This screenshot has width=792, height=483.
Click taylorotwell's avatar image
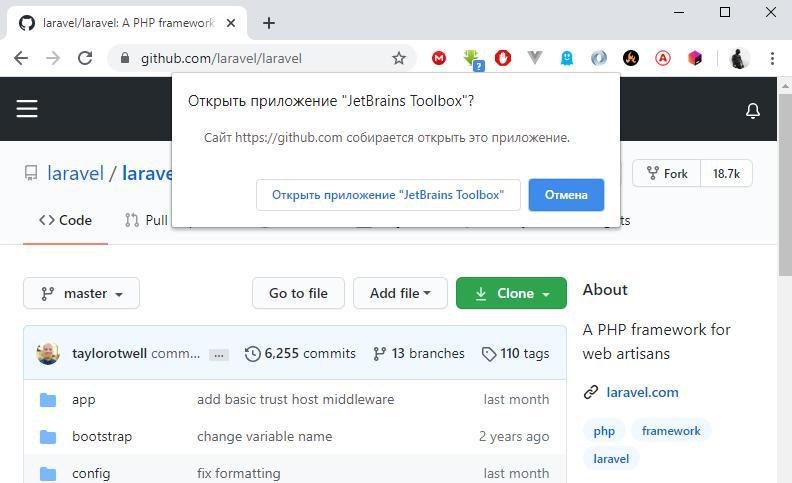[48, 353]
